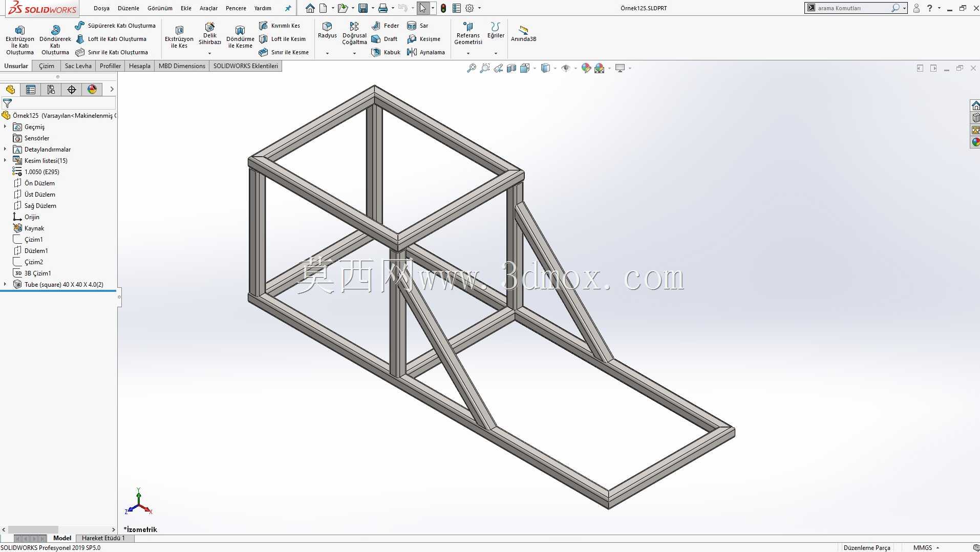
Task: Click the feature tree horizontal scrollbar
Action: tap(33, 529)
